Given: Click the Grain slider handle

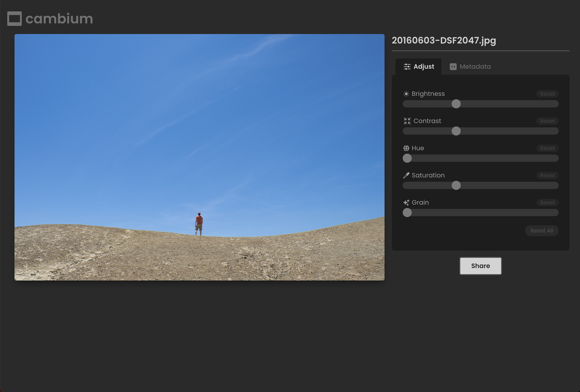Looking at the screenshot, I should [x=407, y=213].
